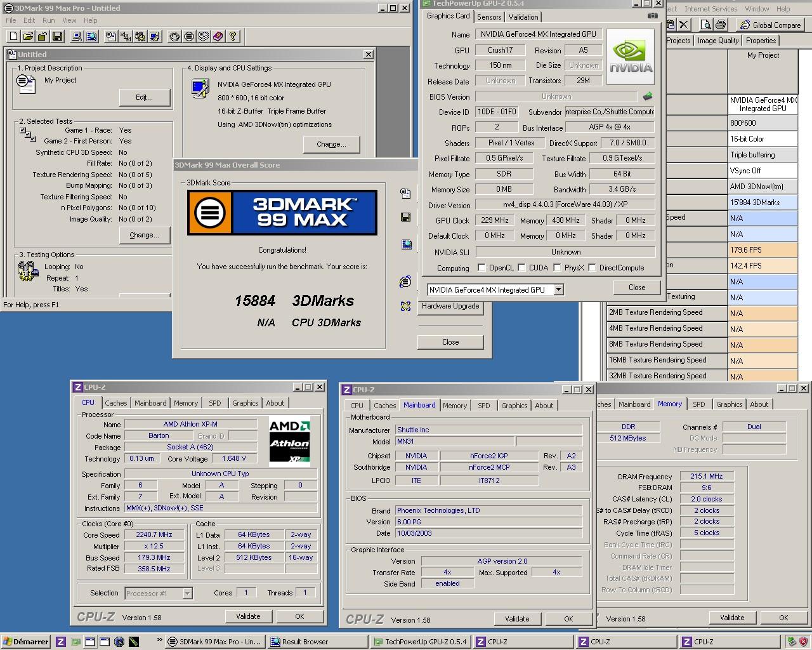Click Change button in Display and CPU Settings

[331, 144]
